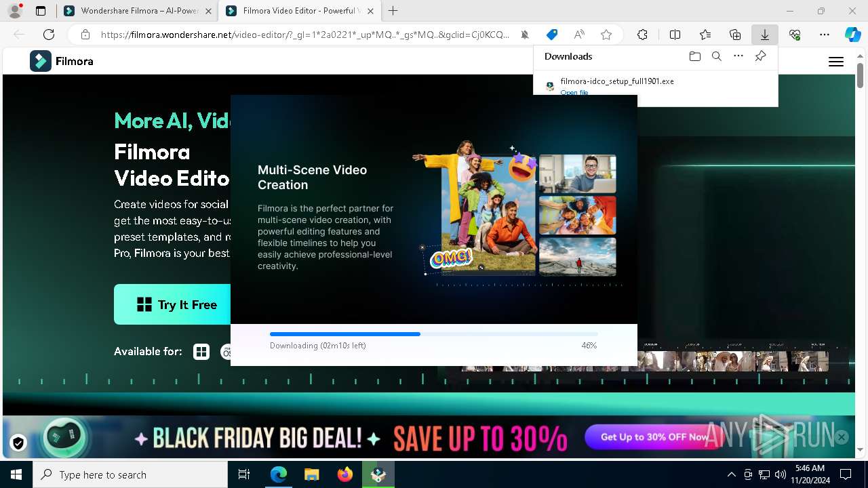
Task: Launch Firefox from taskbar
Action: click(x=344, y=474)
